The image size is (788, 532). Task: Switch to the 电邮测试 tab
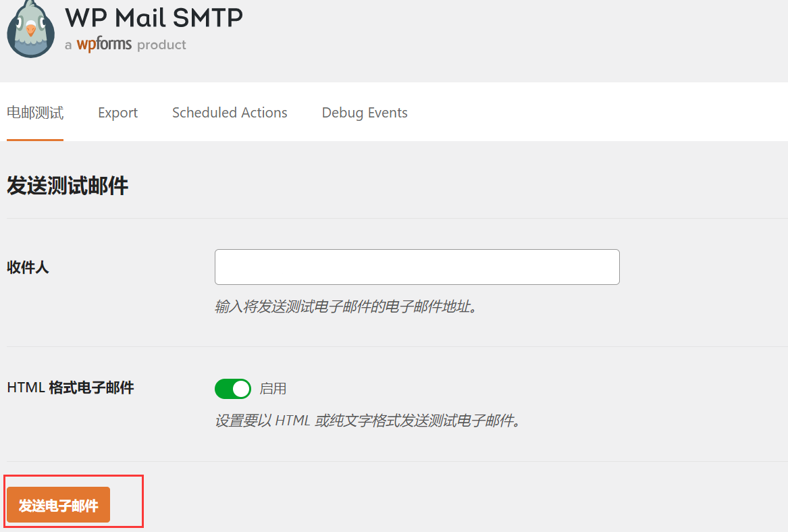(35, 113)
